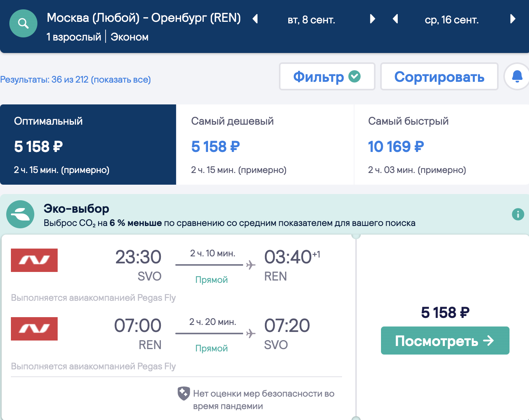Viewport: 529px width, 420px height.
Task: Click the price alert bell icon
Action: [517, 76]
